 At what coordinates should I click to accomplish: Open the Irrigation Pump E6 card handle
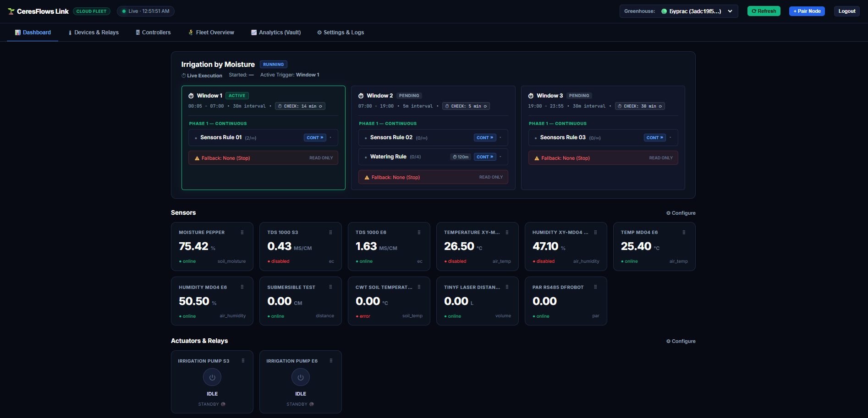pos(331,361)
